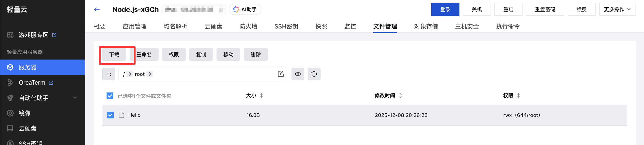Screen dimensions: 644x145
Task: Refresh the file list
Action: 314,74
